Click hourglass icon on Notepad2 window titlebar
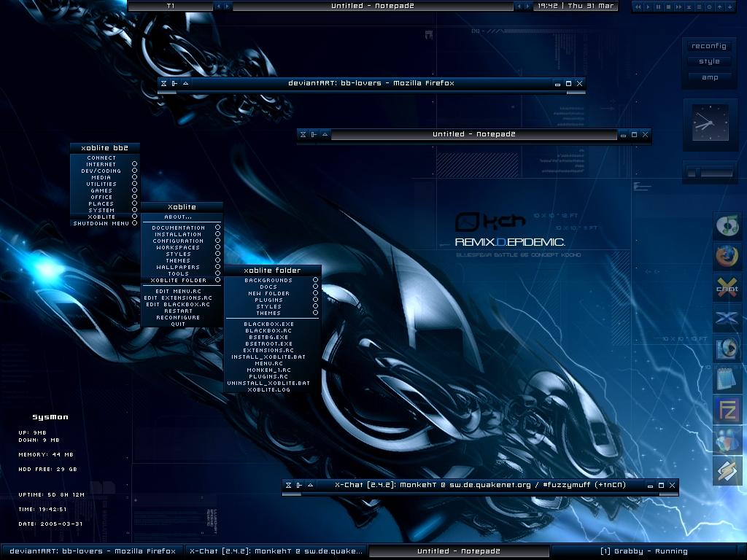The height and width of the screenshot is (560, 747). click(303, 134)
